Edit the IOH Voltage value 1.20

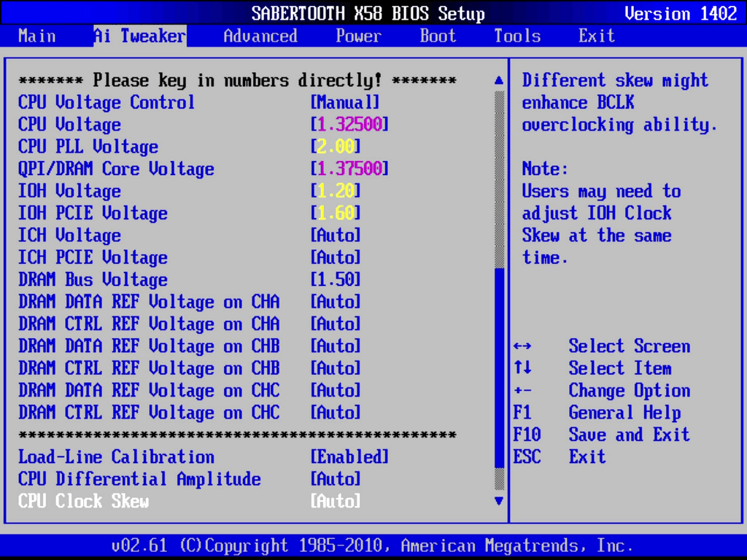point(336,191)
